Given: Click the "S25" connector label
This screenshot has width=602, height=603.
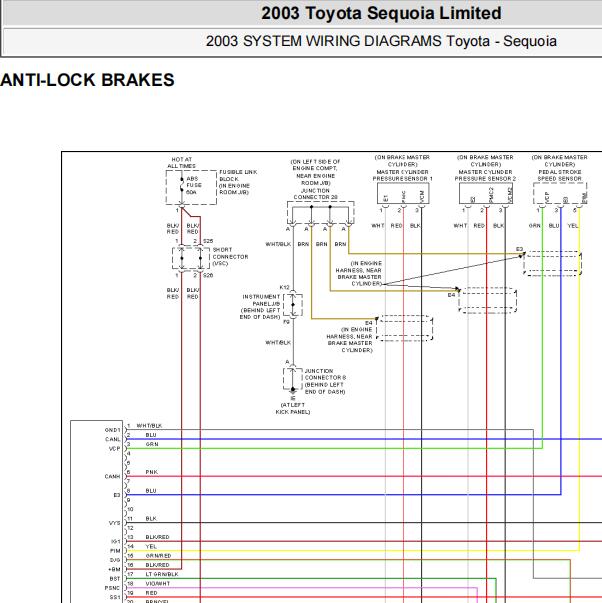Looking at the screenshot, I should coord(208,241).
